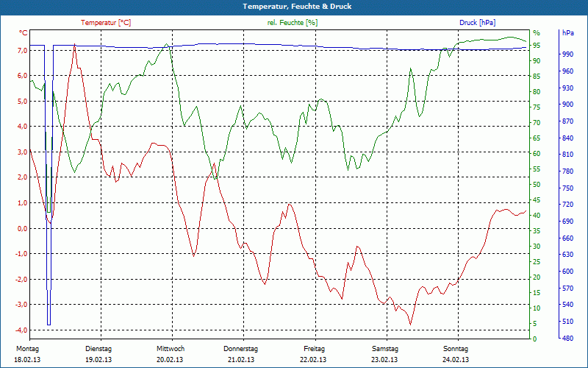Screen dimensions: 588x368
Task: Click the '°C' unit label on the temperature axis
Action: [24, 33]
